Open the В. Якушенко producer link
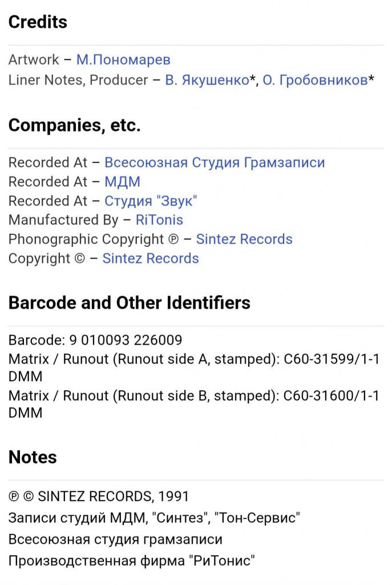Screen dimensions: 392x585 click(207, 80)
